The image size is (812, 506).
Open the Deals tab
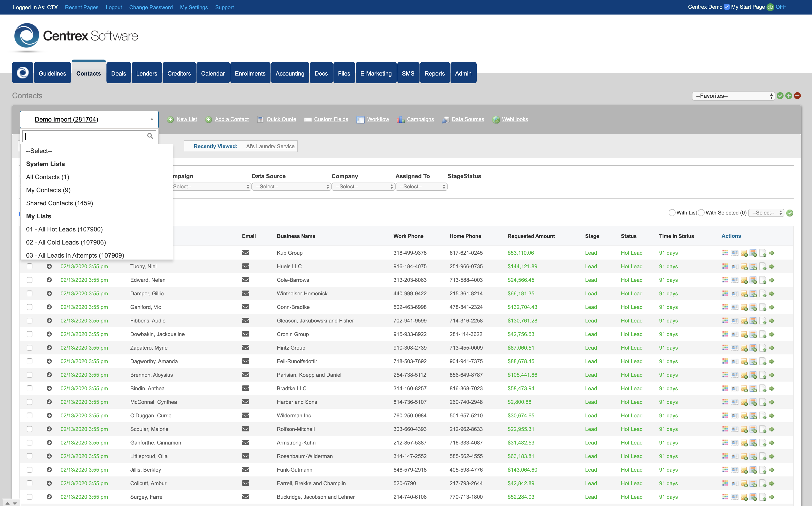[119, 73]
